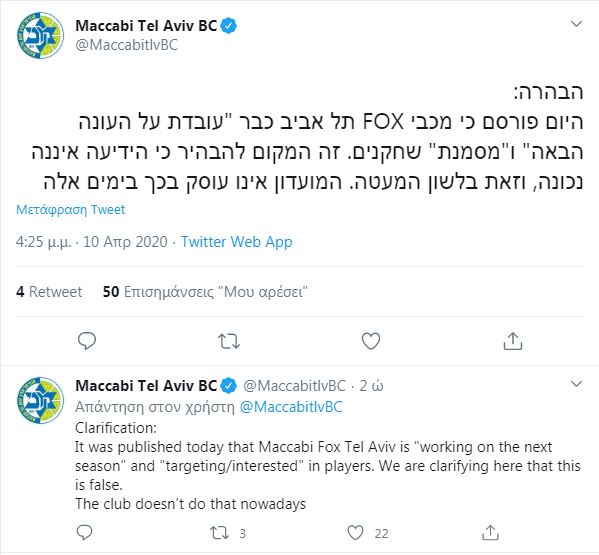Share the main tweet via upload icon
Viewport: 599px width, 555px height.
tap(513, 341)
